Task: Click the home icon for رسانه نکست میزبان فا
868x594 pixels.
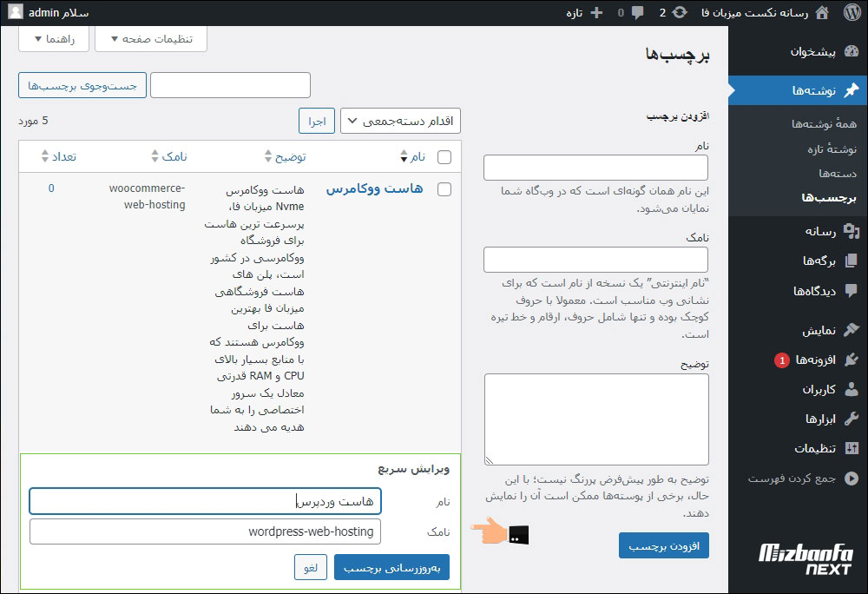Action: [823, 12]
